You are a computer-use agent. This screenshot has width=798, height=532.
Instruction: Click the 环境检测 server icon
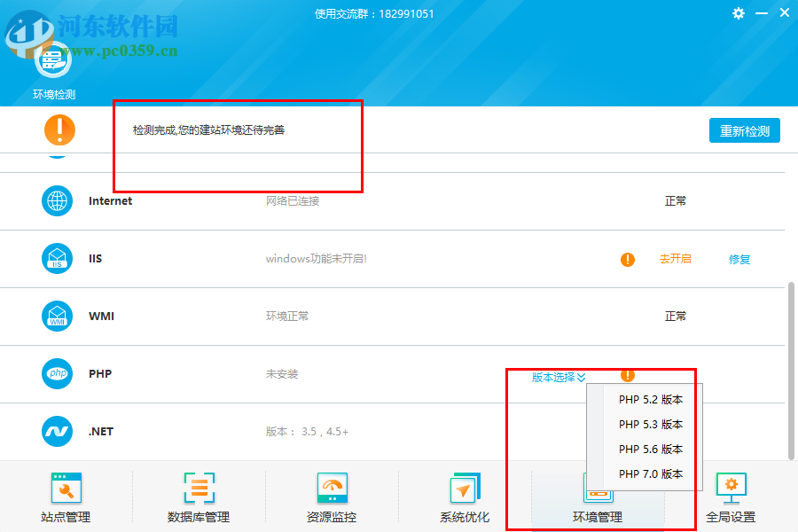(53, 60)
